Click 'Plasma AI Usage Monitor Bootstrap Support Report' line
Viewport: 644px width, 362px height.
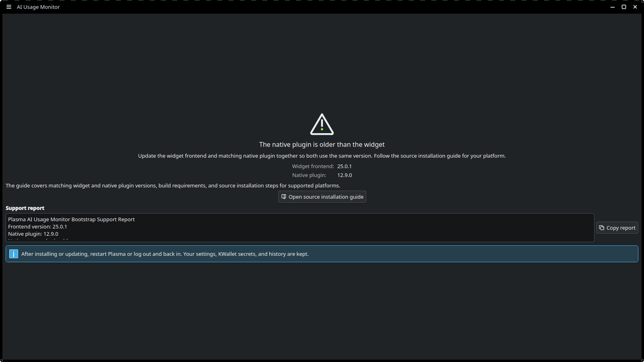click(x=71, y=219)
